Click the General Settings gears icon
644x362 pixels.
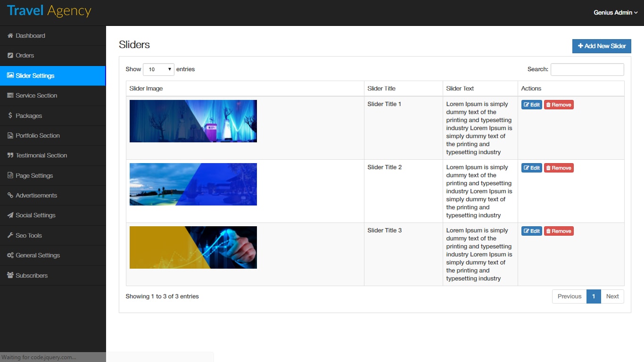(x=10, y=255)
